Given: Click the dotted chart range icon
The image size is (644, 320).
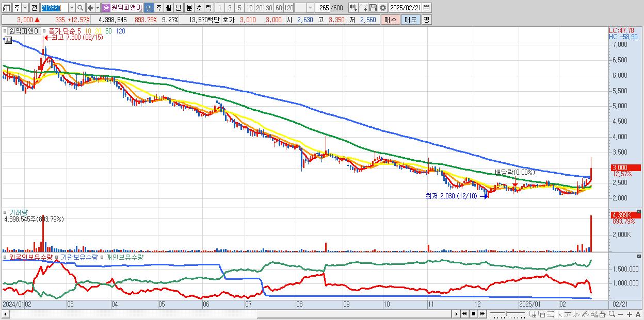Looking at the screenshot, I should click(550, 314).
